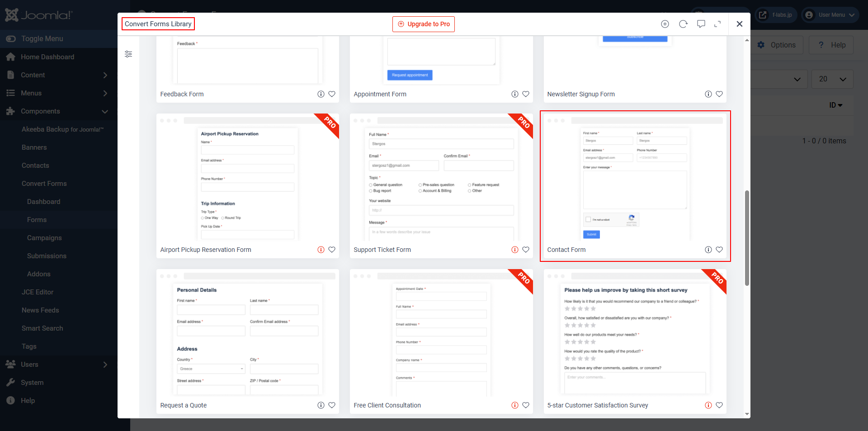The image size is (868, 431).
Task: Open the items-per-page 20 dropdown
Action: [x=832, y=79]
